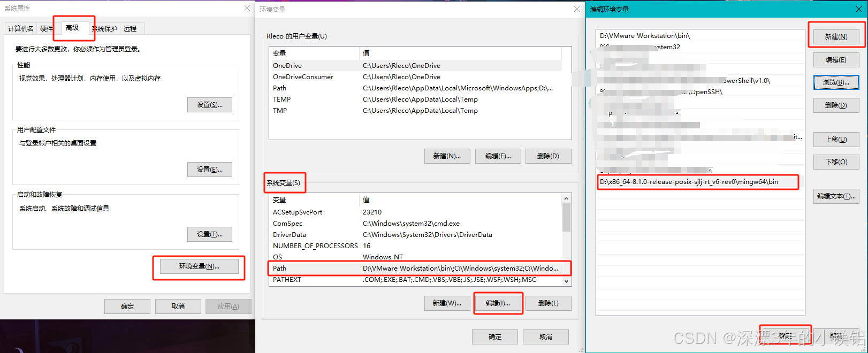Select the PATHEXT system variable row
This screenshot has width=868, height=353.
coord(416,280)
